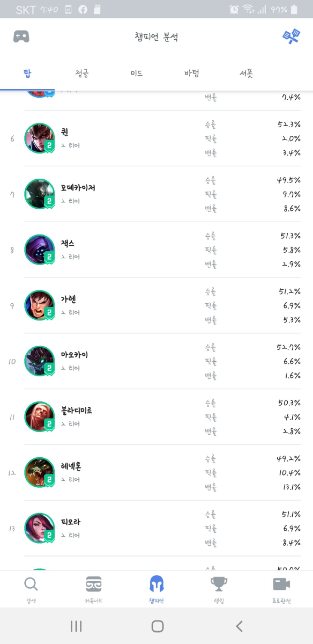Screen dimensions: 313x644
Task: Switch to the 서폿 tab
Action: 246,73
